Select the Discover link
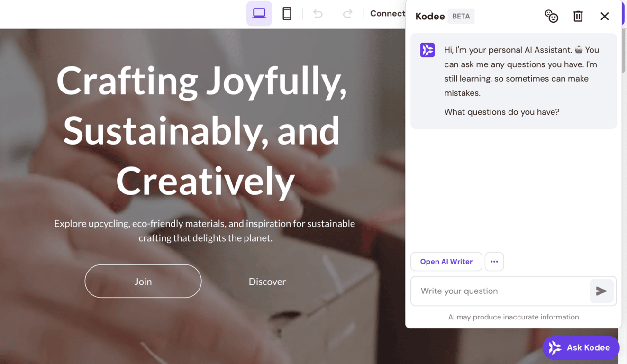Viewport: 627px width, 364px height. (267, 281)
